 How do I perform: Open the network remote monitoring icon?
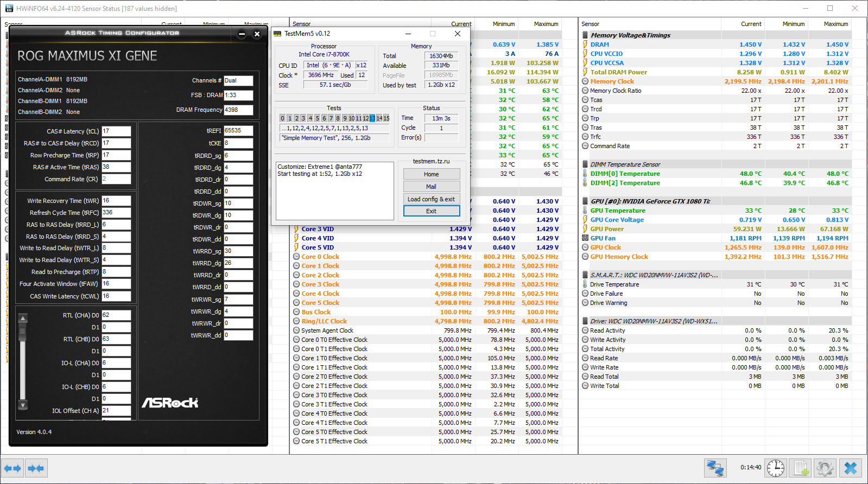(715, 468)
